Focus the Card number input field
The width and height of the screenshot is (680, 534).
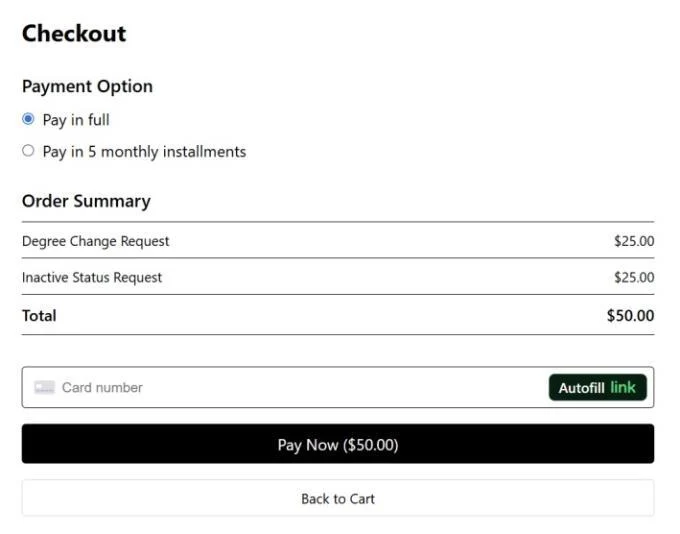(x=338, y=387)
